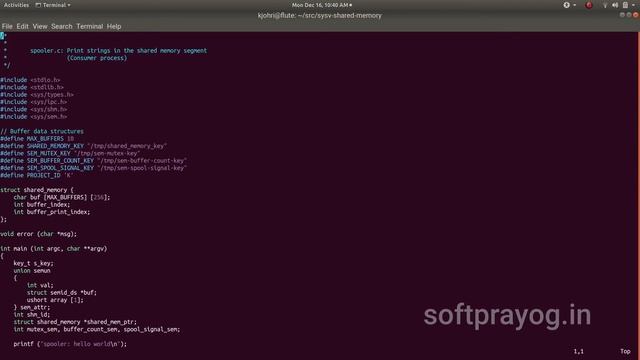The height and width of the screenshot is (360, 640).
Task: Click the 'Top' scroll position indicator
Action: coord(625,351)
